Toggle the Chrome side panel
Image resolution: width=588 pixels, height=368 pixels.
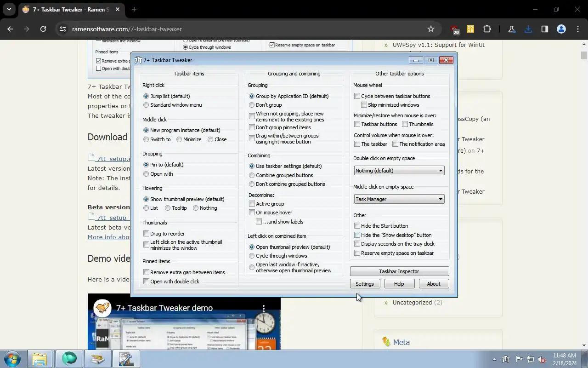click(544, 29)
